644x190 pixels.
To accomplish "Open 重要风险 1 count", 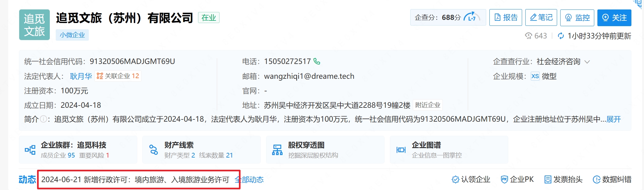I will click(x=94, y=155).
